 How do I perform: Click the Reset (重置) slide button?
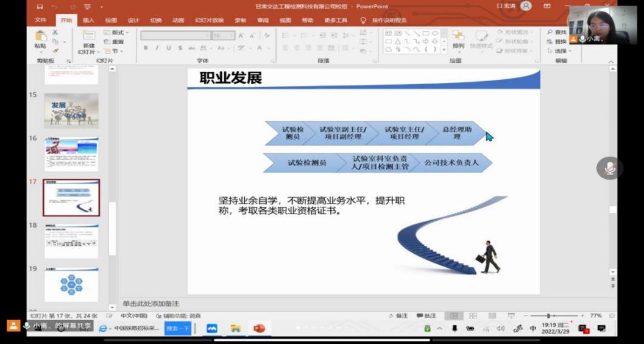pyautogui.click(x=114, y=41)
